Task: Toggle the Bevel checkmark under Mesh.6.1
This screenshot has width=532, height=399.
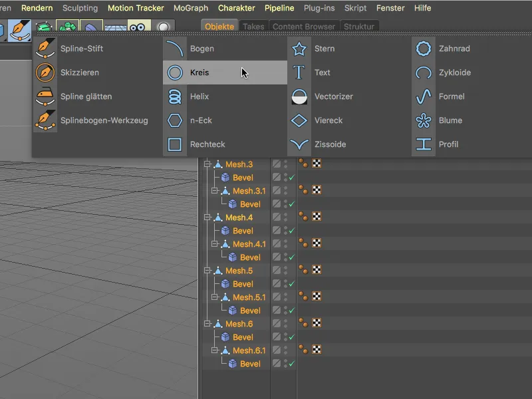Action: 292,364
